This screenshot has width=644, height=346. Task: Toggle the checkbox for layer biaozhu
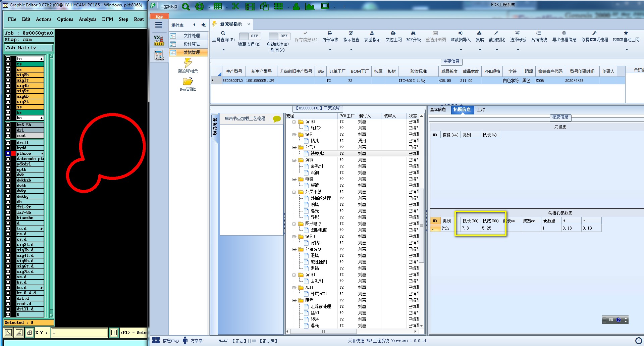pyautogui.click(x=8, y=218)
